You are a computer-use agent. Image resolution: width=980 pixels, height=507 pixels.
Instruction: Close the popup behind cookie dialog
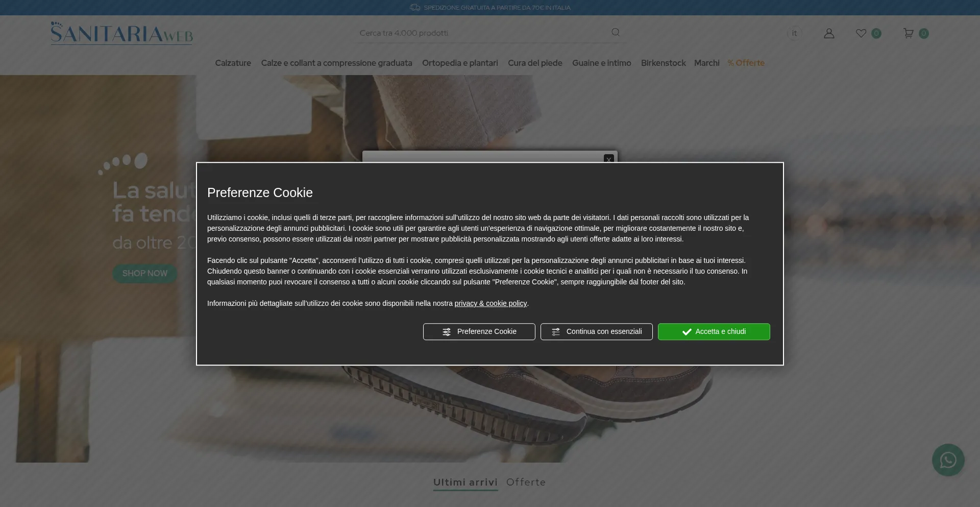pos(608,159)
